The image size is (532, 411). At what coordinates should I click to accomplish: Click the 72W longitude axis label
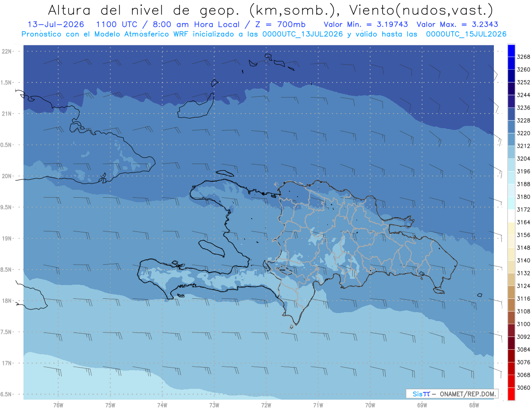tap(266, 405)
